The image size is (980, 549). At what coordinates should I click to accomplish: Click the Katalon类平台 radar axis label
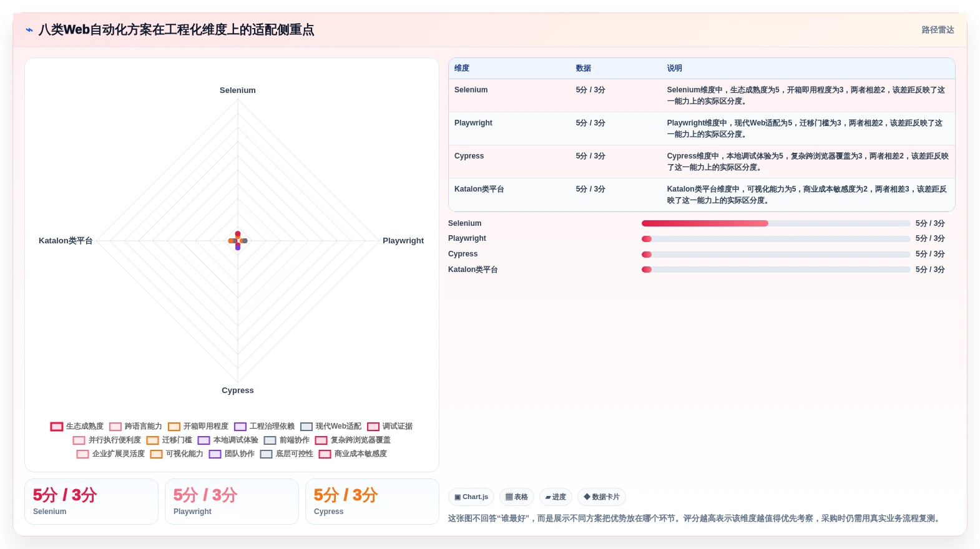[x=66, y=241]
